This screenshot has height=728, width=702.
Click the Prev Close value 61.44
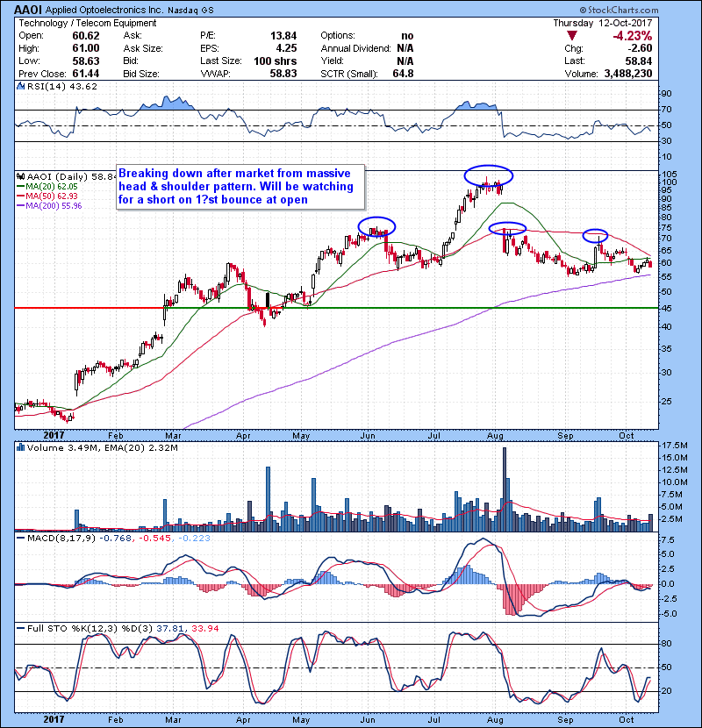[86, 74]
